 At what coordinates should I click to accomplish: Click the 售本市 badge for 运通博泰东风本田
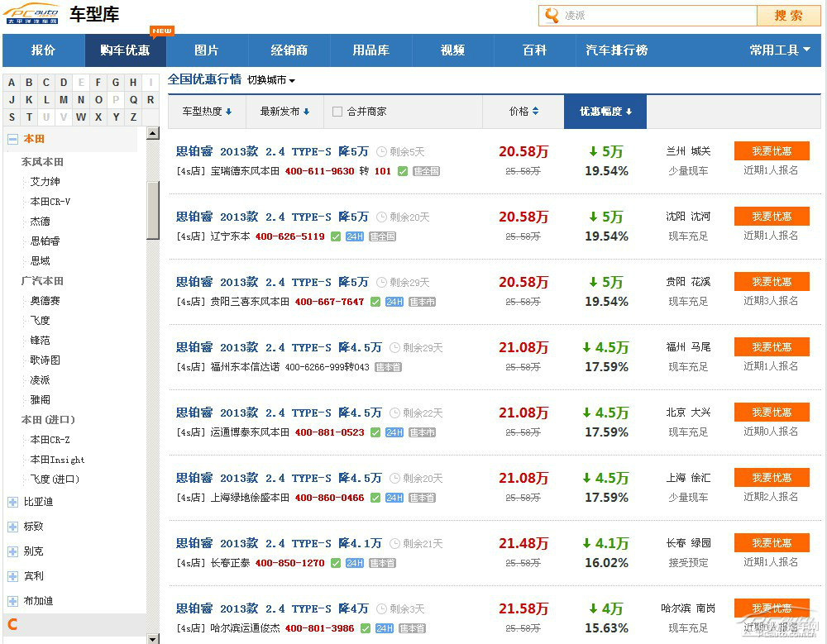(422, 432)
